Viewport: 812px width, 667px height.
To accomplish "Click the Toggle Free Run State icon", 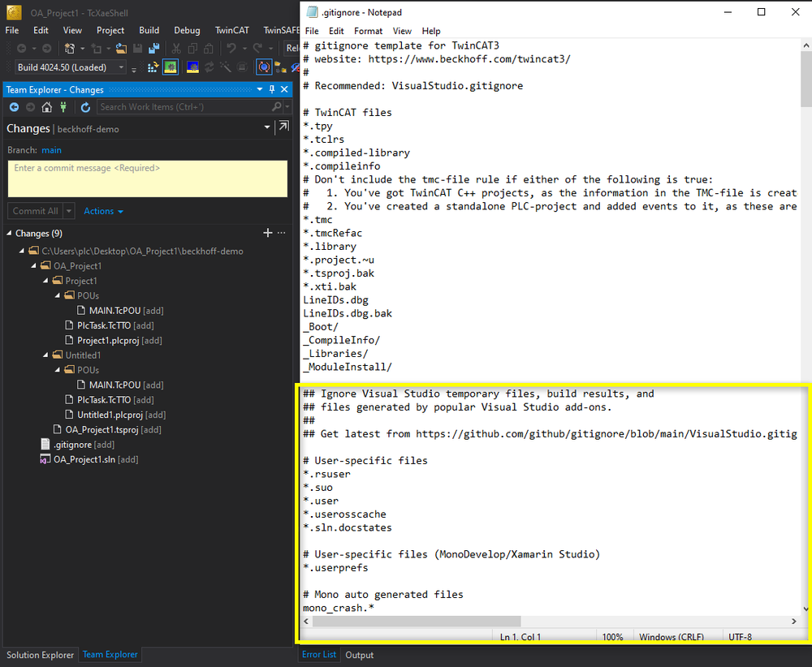I will (x=242, y=67).
